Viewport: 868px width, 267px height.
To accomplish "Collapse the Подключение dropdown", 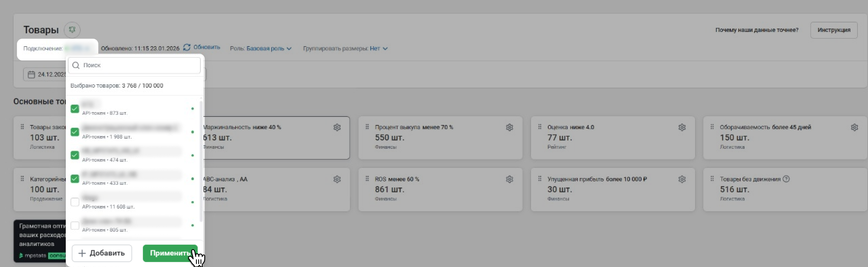I will pos(77,49).
